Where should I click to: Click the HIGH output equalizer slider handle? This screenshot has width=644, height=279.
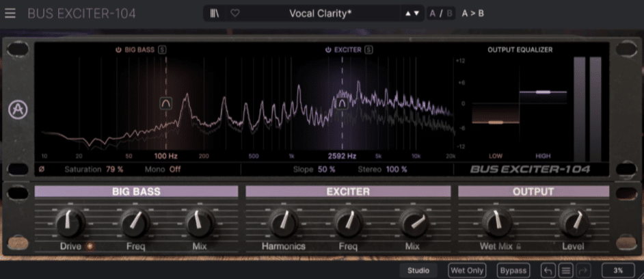[543, 92]
